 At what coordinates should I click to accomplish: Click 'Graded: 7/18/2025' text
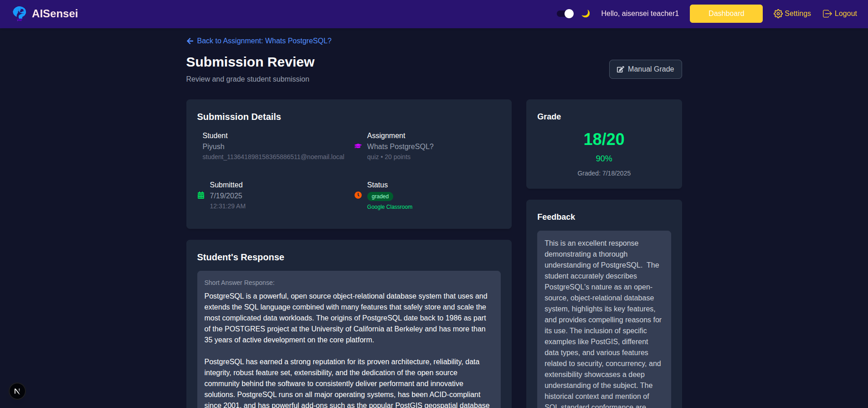pos(604,173)
